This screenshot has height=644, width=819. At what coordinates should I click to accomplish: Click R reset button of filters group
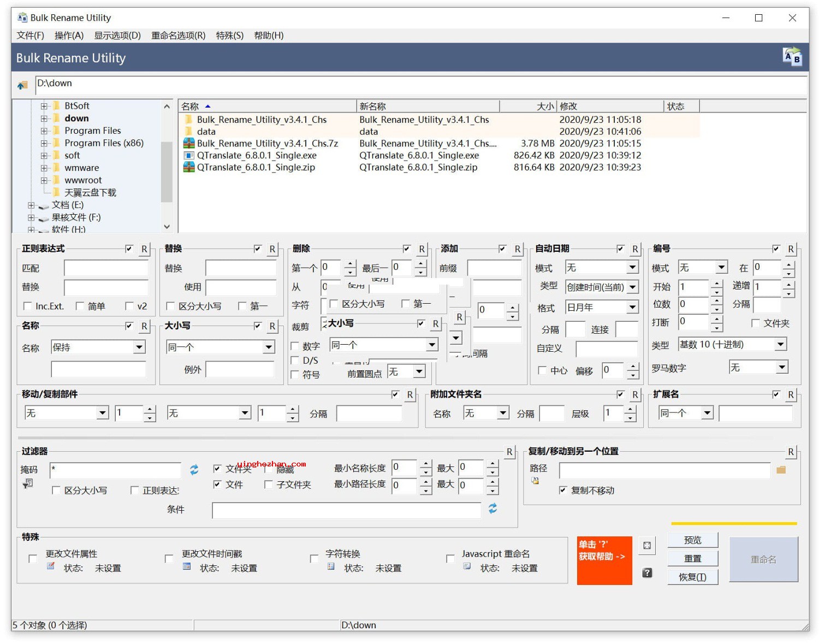509,452
